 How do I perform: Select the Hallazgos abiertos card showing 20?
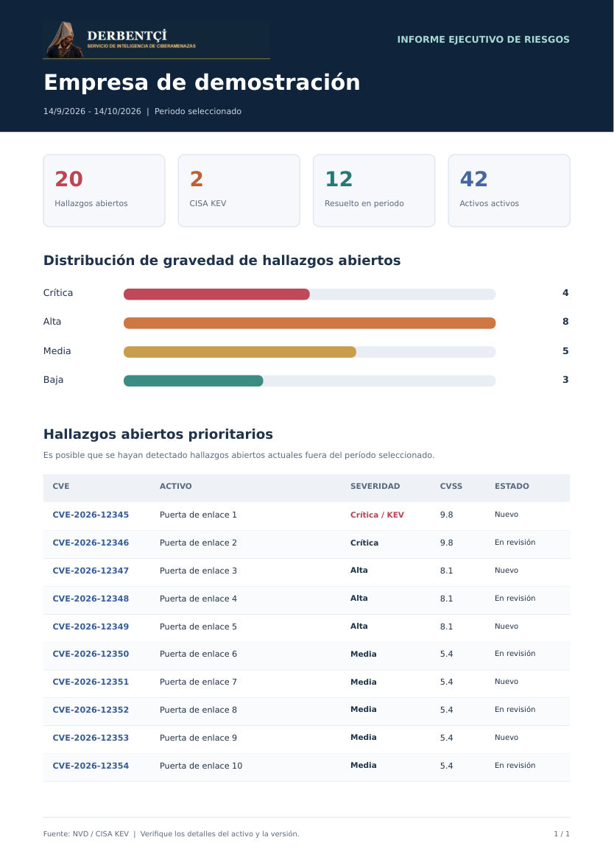[104, 191]
